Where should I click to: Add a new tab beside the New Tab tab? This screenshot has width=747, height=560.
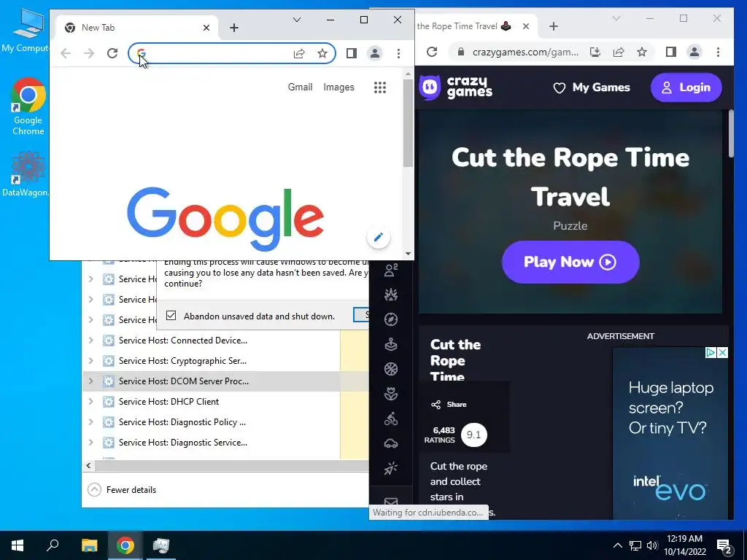(x=234, y=28)
